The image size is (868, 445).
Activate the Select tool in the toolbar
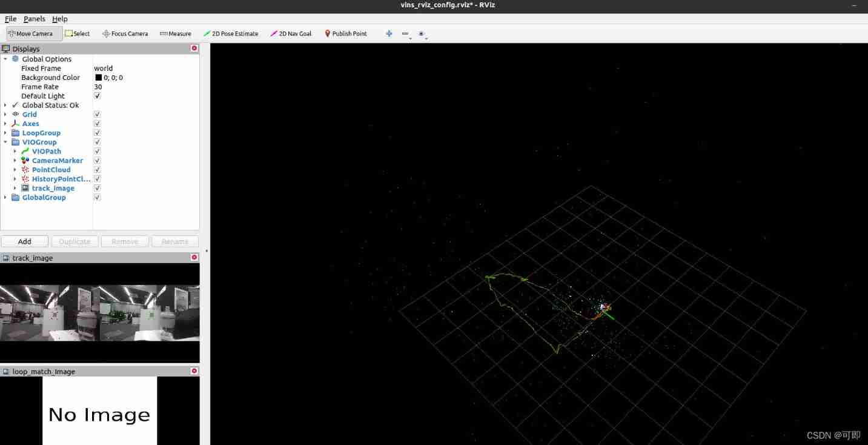[77, 33]
